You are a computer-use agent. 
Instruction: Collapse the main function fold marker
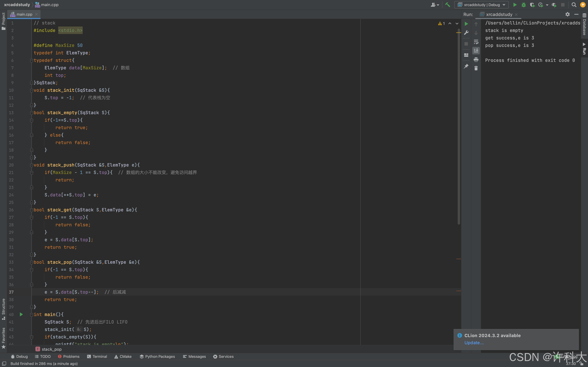pos(32,314)
